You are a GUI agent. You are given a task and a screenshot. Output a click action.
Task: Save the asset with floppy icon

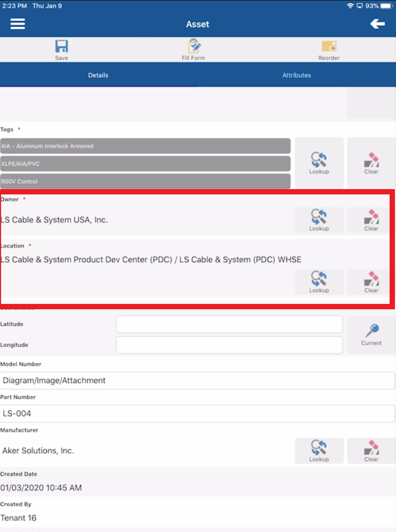pos(61,50)
